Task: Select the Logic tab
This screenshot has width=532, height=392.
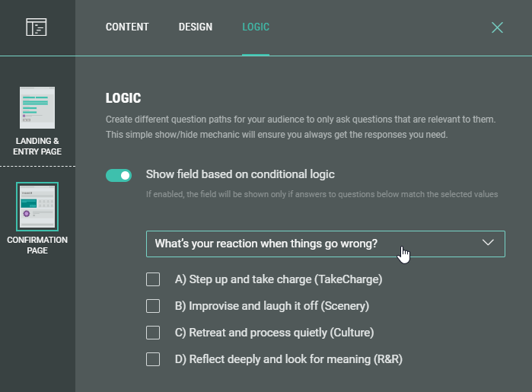Action: click(x=256, y=27)
